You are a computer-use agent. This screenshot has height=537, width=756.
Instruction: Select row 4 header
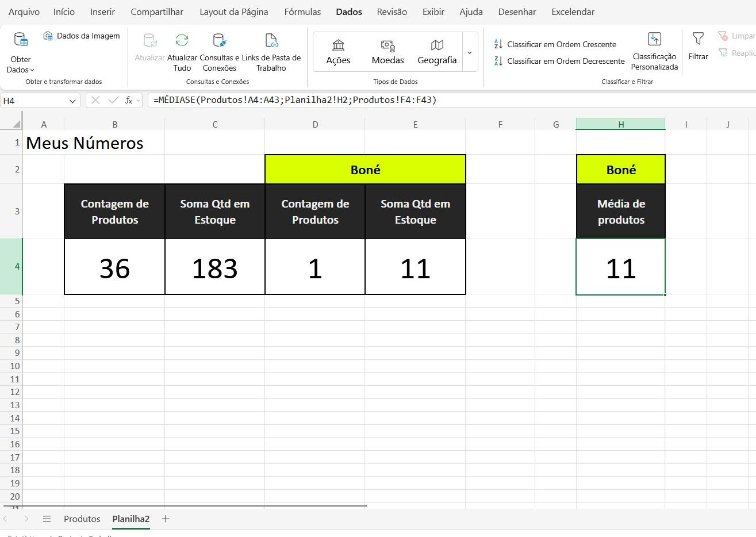point(11,267)
